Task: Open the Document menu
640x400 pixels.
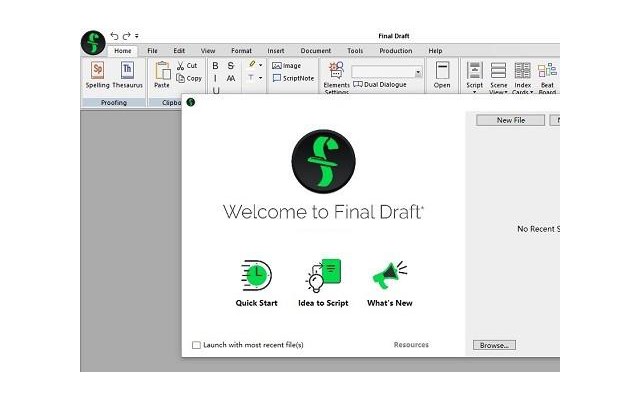Action: [316, 51]
